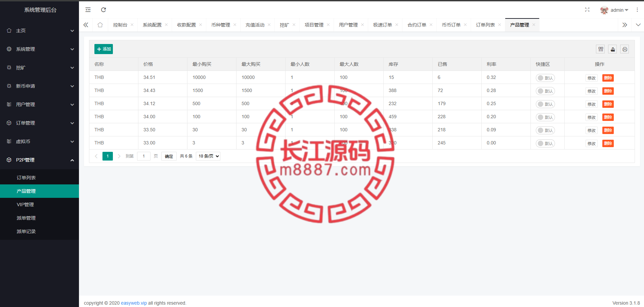The image size is (644, 307).
Task: Click 修改 for the price 34.12 row
Action: (x=592, y=104)
